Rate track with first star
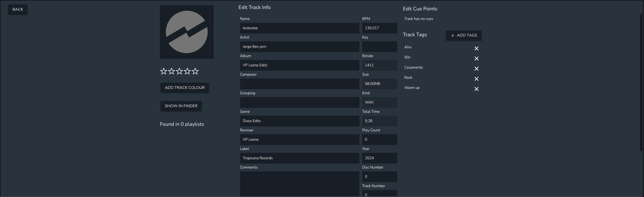The height and width of the screenshot is (197, 644). click(164, 71)
